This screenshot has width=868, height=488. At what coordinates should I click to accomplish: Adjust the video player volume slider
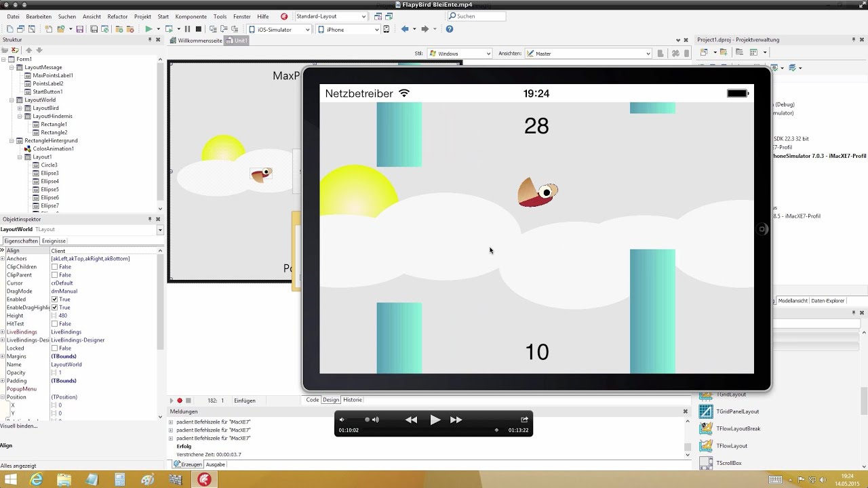368,420
